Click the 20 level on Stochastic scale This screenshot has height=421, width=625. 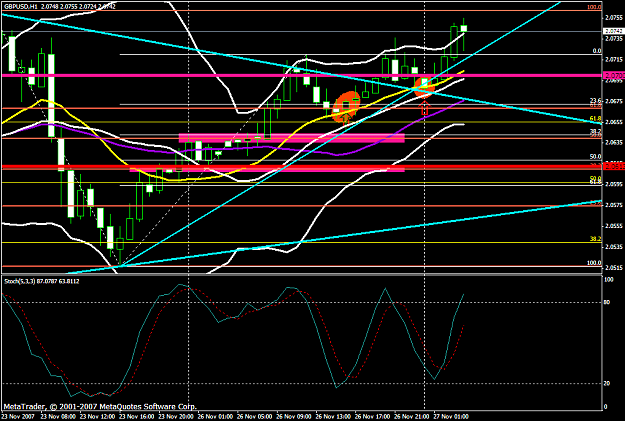(607, 384)
